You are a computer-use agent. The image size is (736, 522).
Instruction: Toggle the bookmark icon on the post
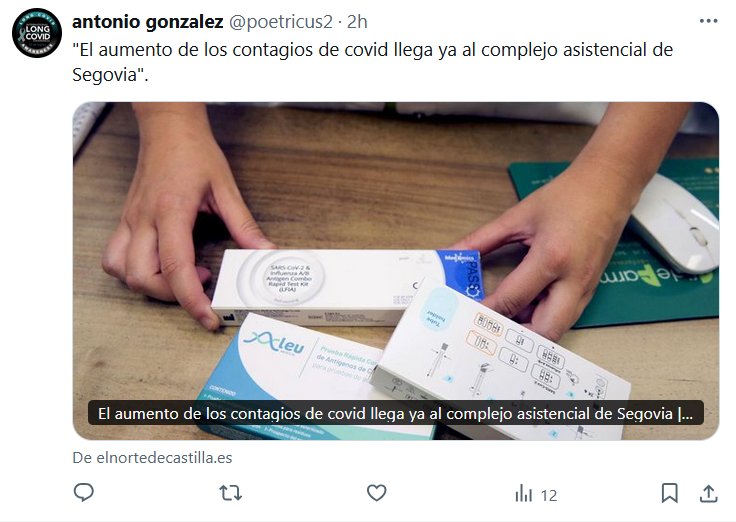(x=669, y=493)
